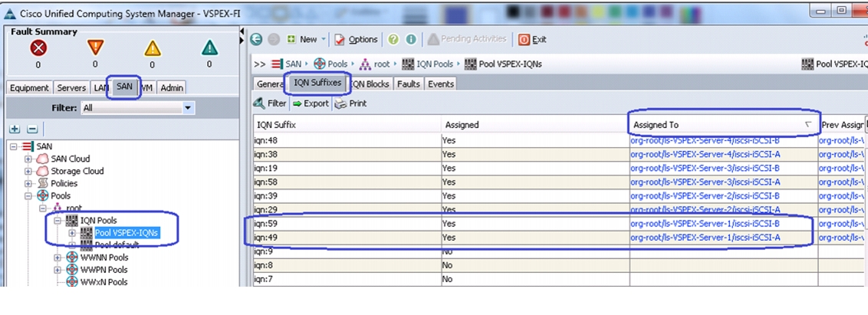Select Pool VSPEX-IQNs tree item

(127, 232)
